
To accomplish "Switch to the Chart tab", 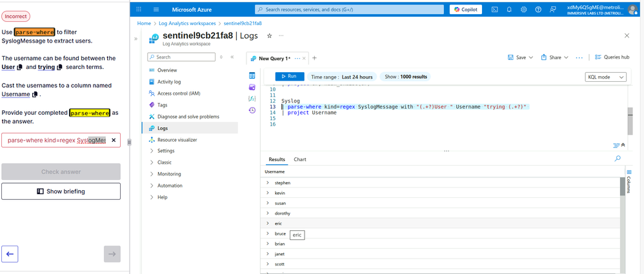I will [300, 159].
